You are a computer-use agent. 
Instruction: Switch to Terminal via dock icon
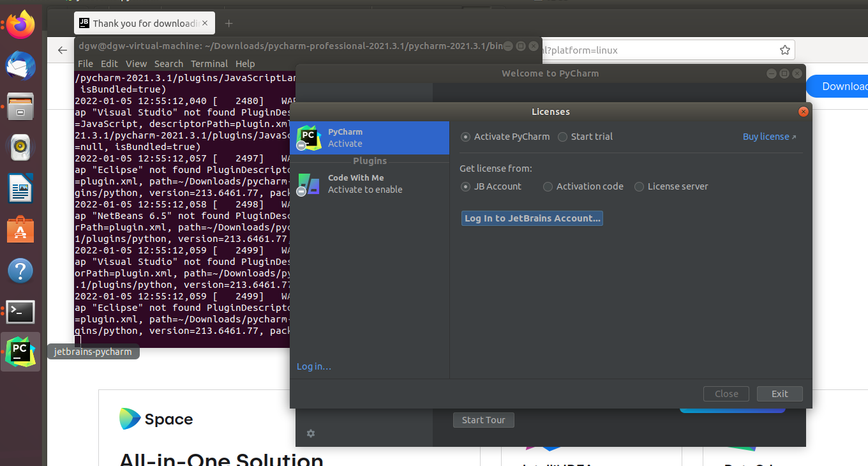click(x=20, y=312)
